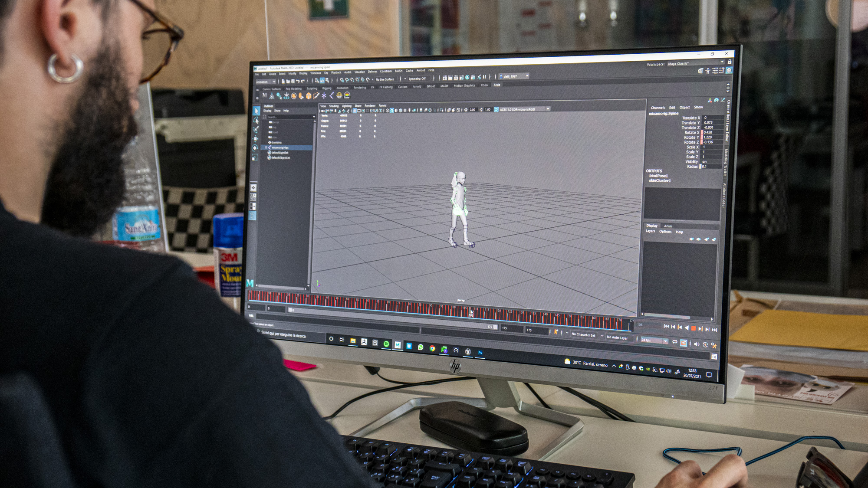Click the orange cube shelf icon

[309, 95]
